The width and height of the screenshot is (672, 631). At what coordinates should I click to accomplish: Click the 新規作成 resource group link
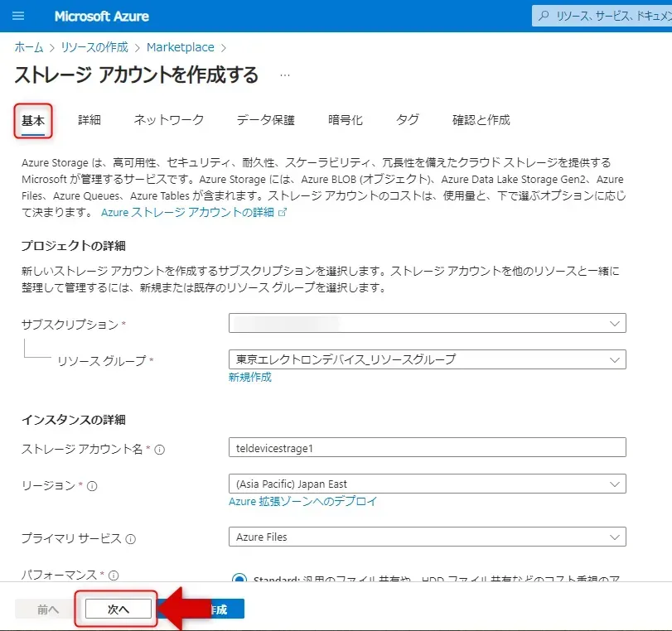(x=249, y=378)
